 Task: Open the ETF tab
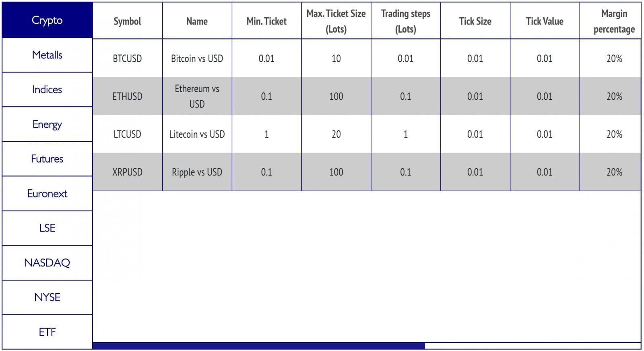pyautogui.click(x=47, y=332)
